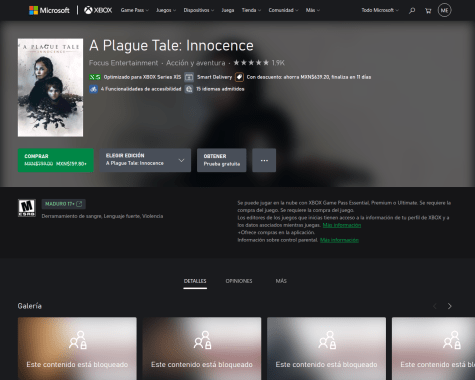This screenshot has height=380, width=475.
Task: Click 4 Funcionalidades de accesibilidad text
Action: [141, 89]
